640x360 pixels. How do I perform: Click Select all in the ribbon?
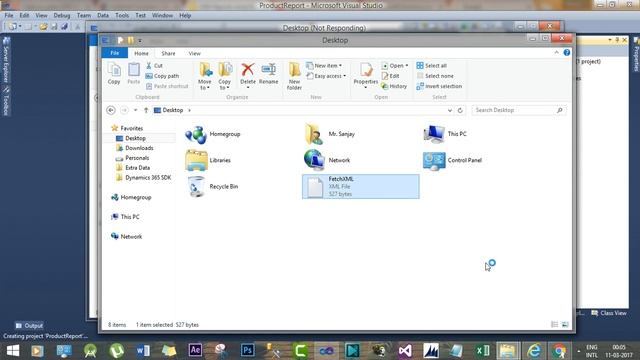tap(431, 65)
